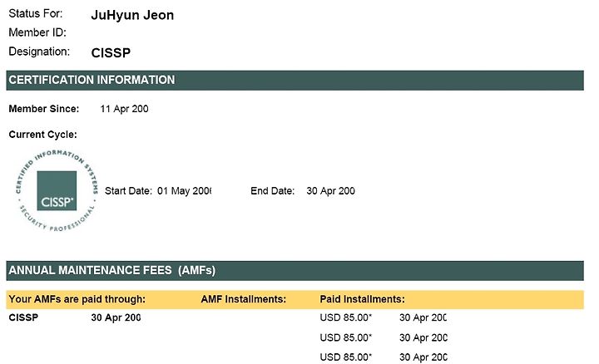Click the Member ID label
Viewport: 599px width, 364px height.
click(37, 32)
